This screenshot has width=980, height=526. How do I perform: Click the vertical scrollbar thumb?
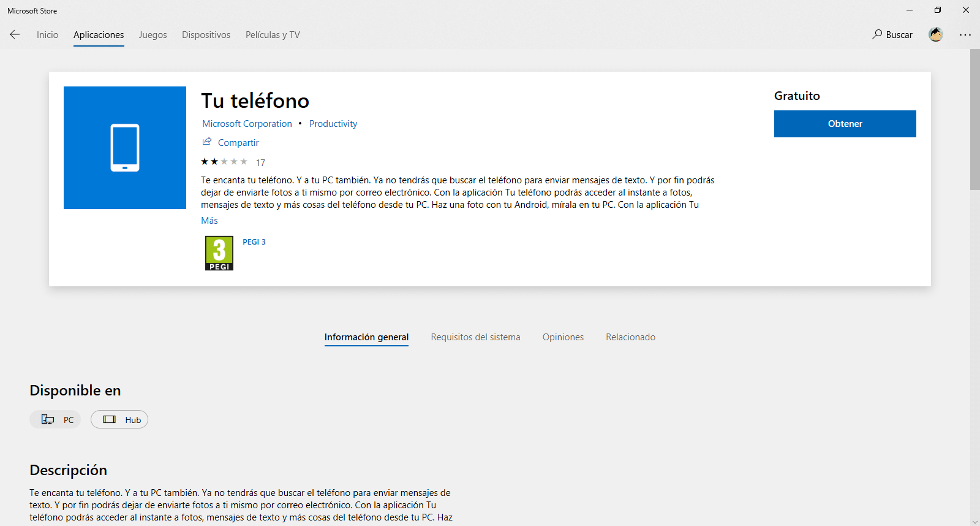(974, 120)
